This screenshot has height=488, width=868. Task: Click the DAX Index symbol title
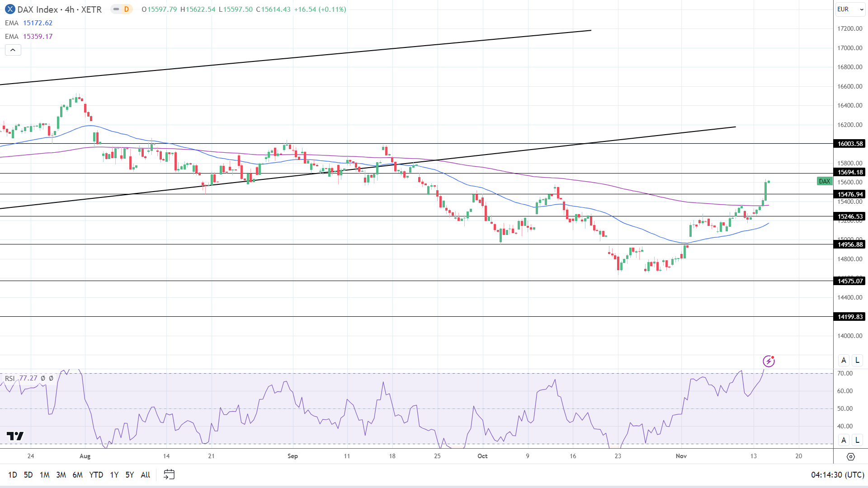pyautogui.click(x=38, y=9)
